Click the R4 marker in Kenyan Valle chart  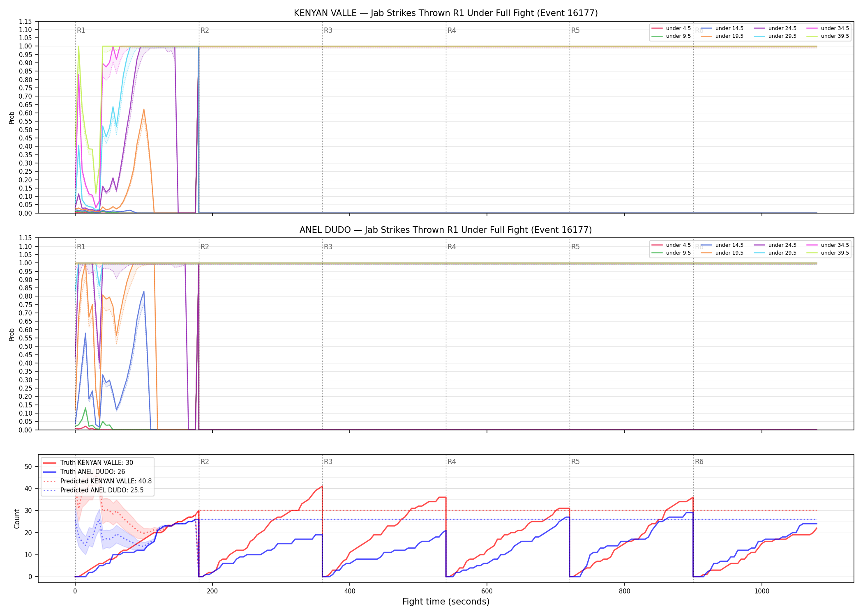452,30
